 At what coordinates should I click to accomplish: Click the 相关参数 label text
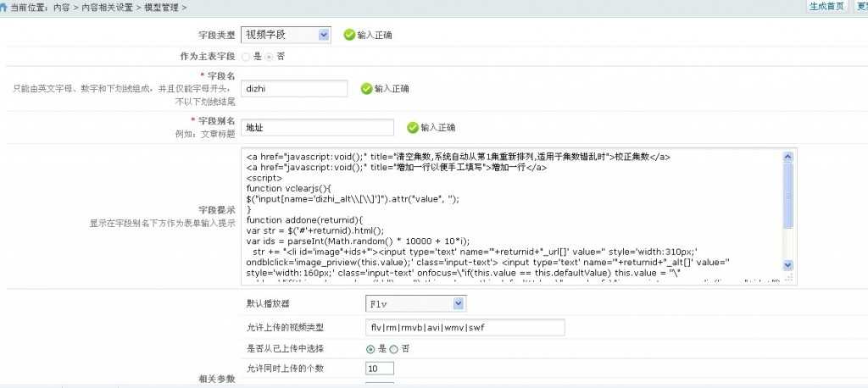point(217,380)
